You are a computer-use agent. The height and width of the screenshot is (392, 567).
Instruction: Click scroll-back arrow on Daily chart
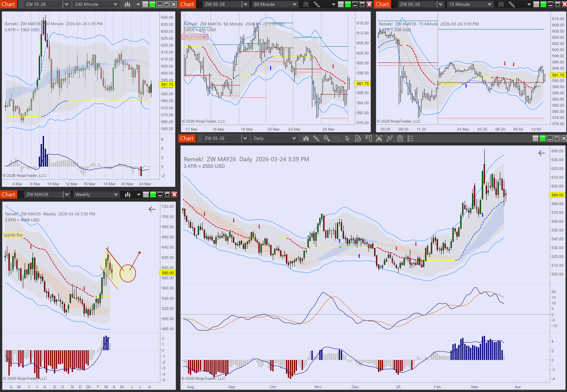tap(541, 153)
